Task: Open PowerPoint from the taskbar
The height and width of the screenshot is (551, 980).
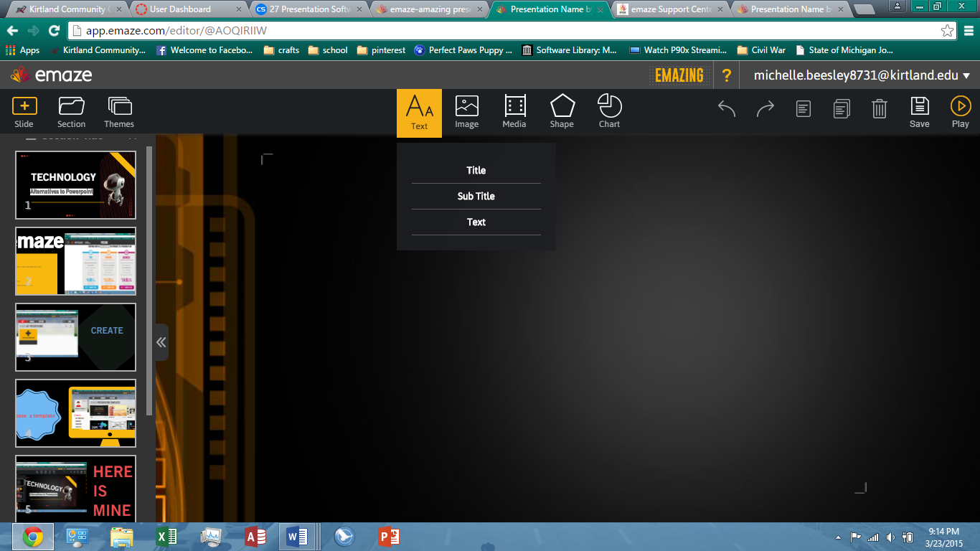Action: (x=389, y=537)
